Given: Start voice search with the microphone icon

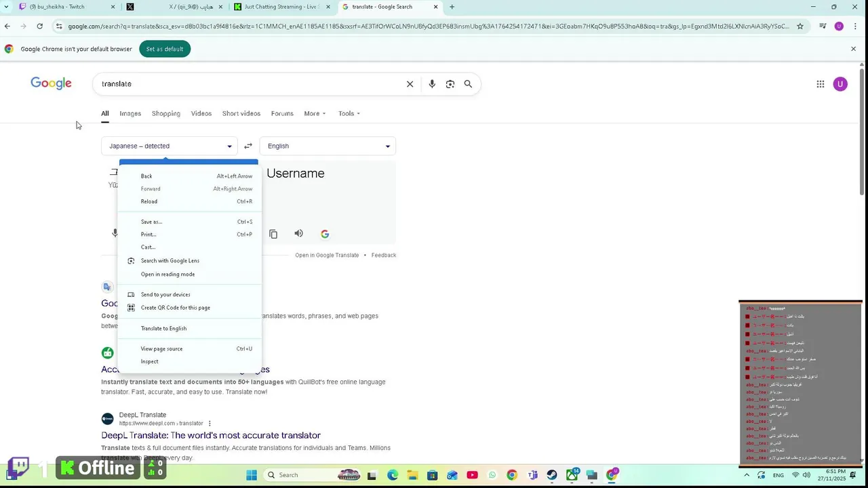Looking at the screenshot, I should click(x=432, y=84).
